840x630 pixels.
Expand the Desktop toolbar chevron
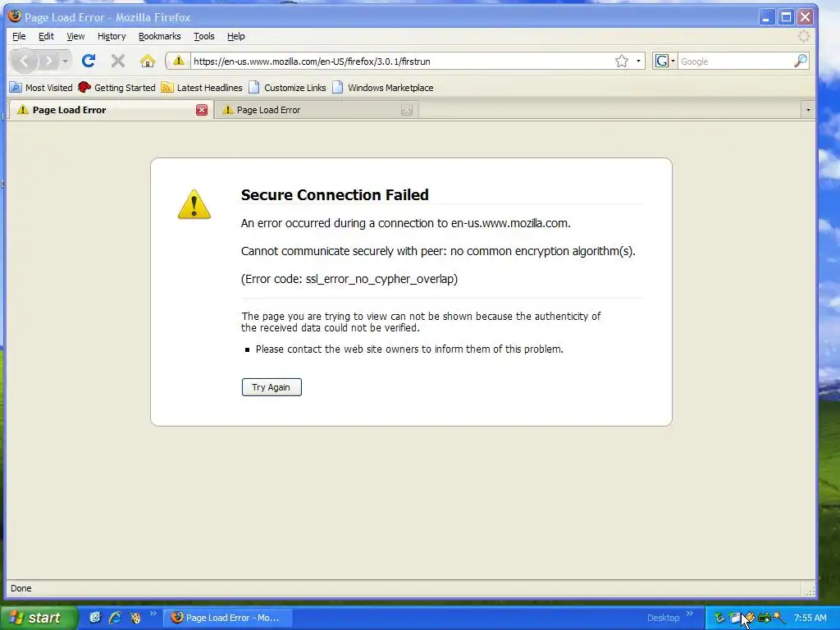click(x=689, y=614)
